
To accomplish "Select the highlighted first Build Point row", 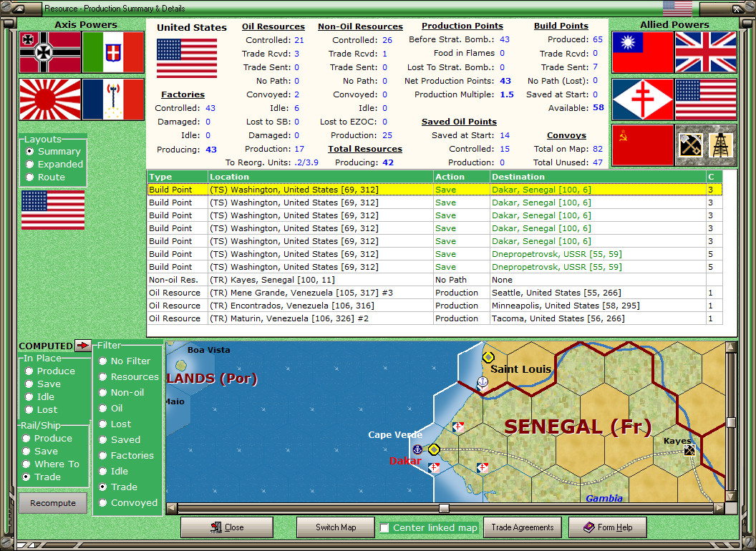I will (x=435, y=190).
